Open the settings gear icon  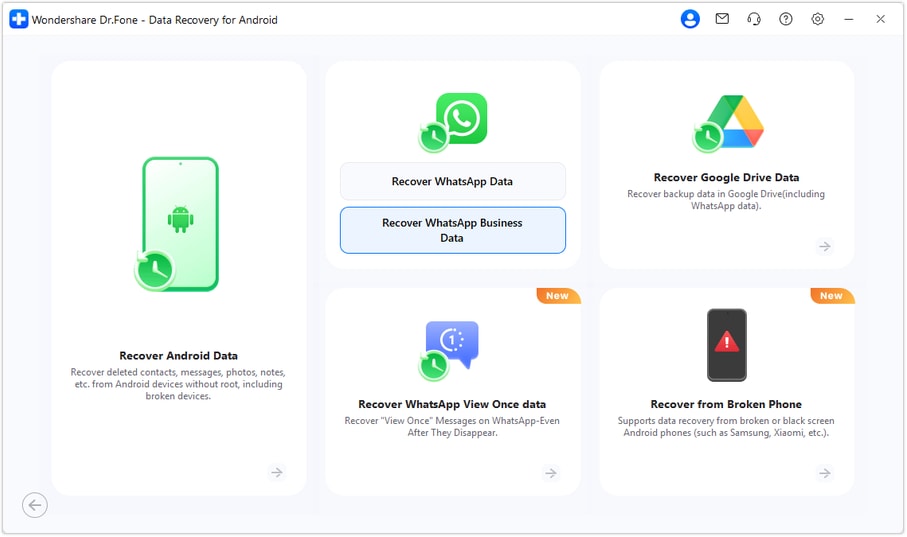(817, 19)
